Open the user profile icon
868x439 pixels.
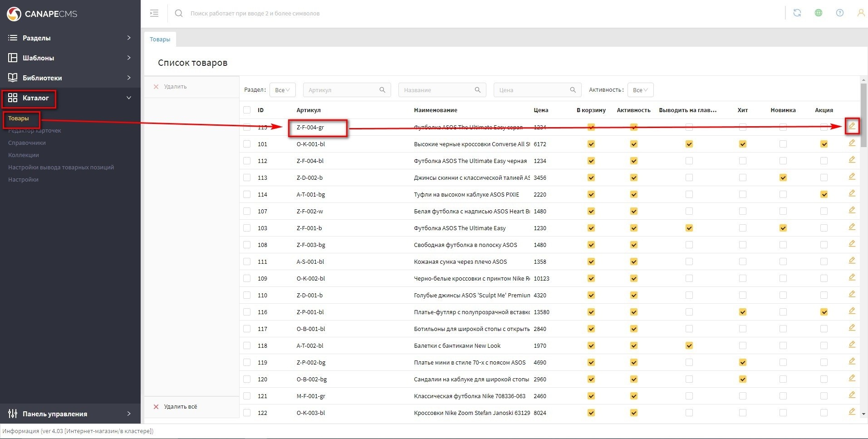tap(860, 13)
